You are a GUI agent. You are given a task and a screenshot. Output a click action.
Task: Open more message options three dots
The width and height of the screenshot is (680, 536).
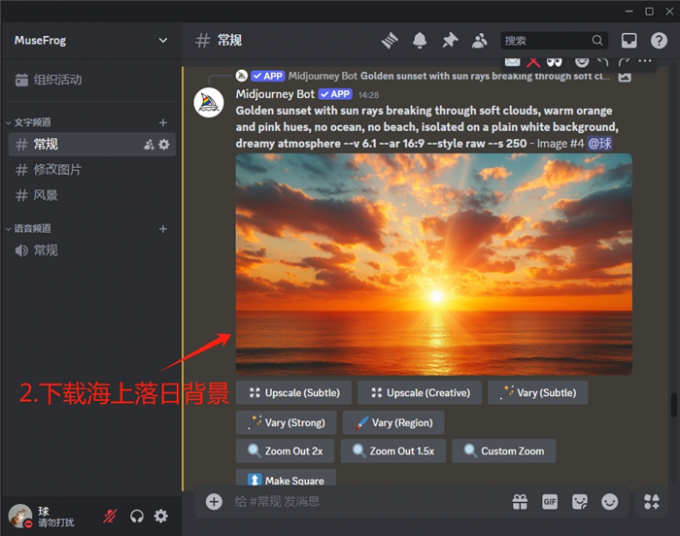tap(645, 61)
